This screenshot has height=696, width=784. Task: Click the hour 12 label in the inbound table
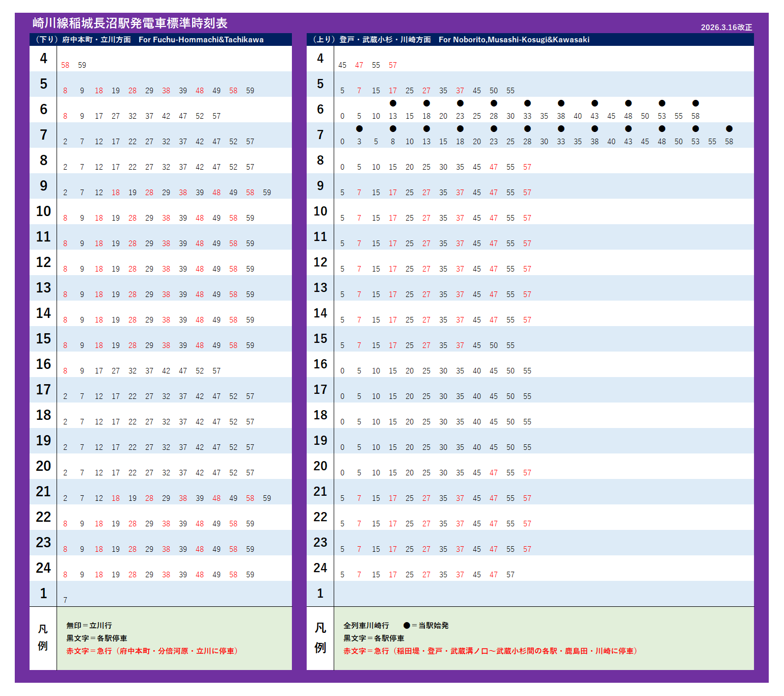pyautogui.click(x=320, y=262)
